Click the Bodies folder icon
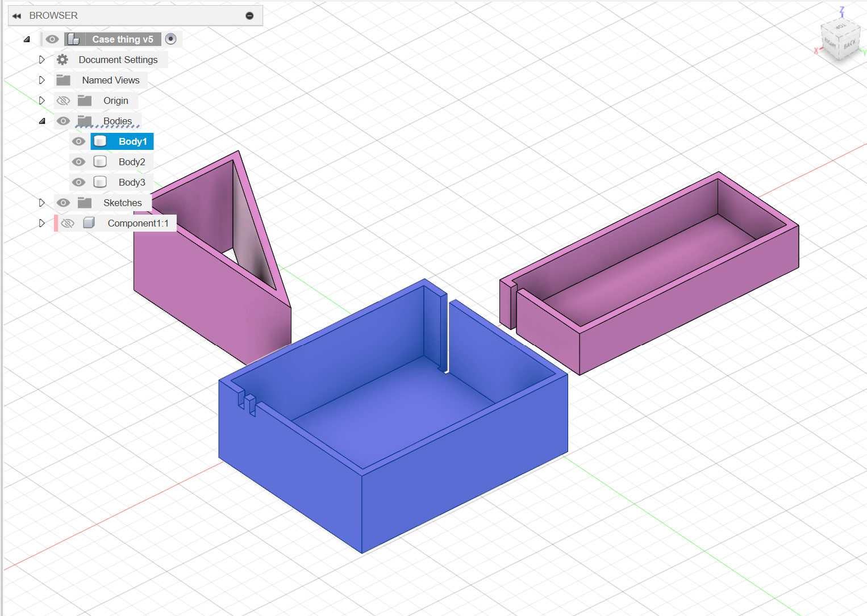This screenshot has width=867, height=616. [85, 121]
